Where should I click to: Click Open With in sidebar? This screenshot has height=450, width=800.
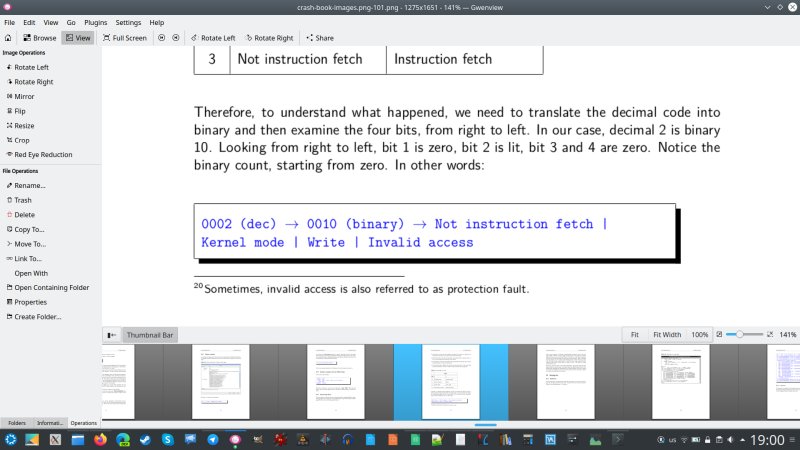pyautogui.click(x=31, y=273)
